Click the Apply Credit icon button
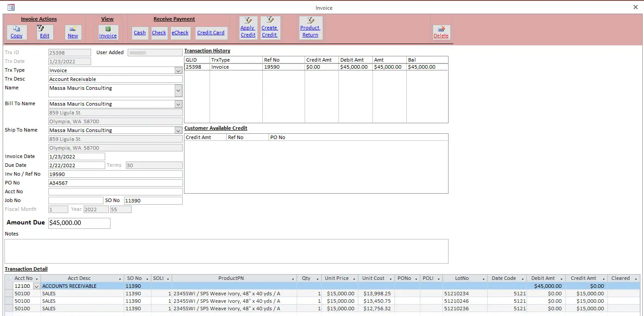 [248, 28]
